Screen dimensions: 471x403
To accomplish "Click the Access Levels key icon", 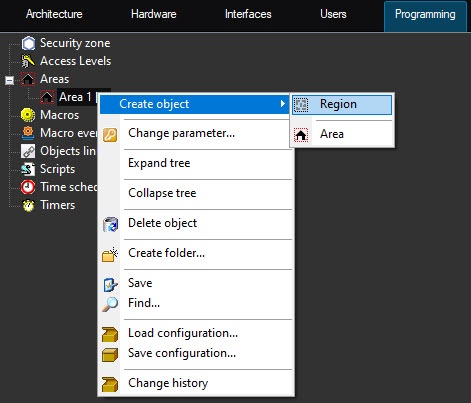I will click(28, 61).
